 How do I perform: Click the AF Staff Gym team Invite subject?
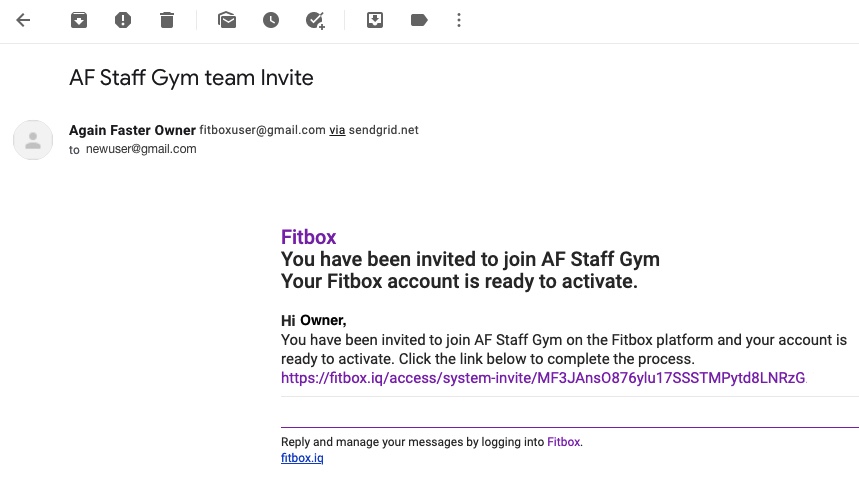(x=191, y=78)
